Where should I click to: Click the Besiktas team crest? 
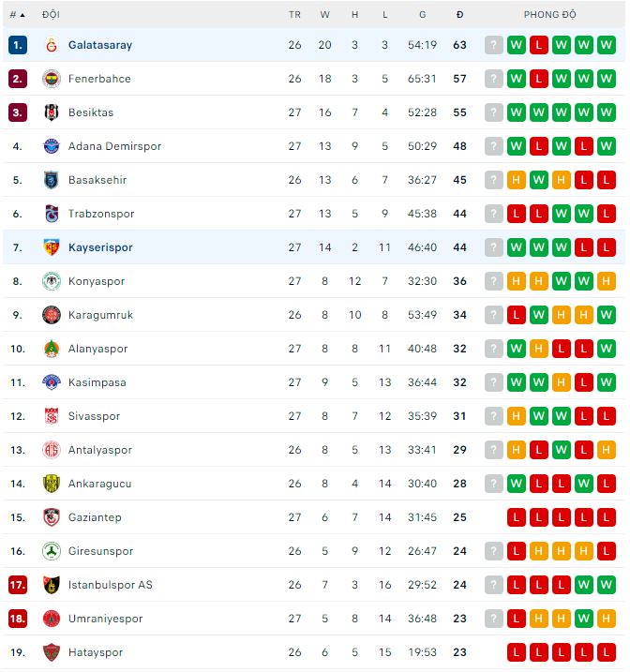[x=51, y=112]
